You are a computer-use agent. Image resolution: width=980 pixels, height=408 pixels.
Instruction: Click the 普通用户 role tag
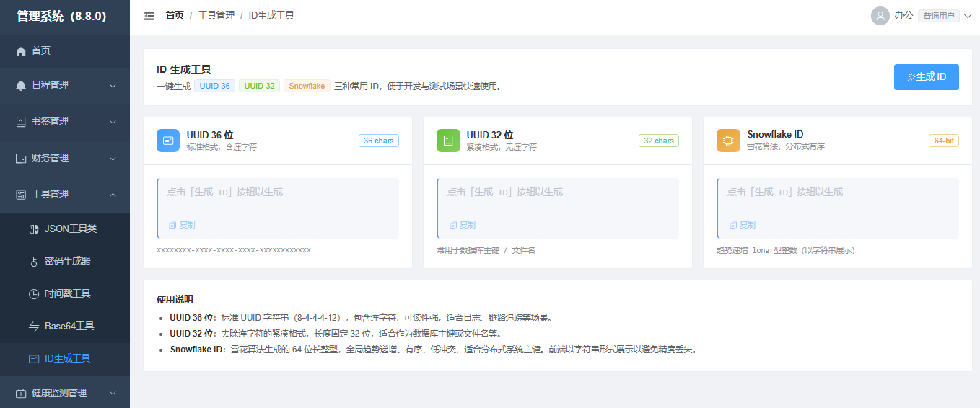pyautogui.click(x=939, y=16)
